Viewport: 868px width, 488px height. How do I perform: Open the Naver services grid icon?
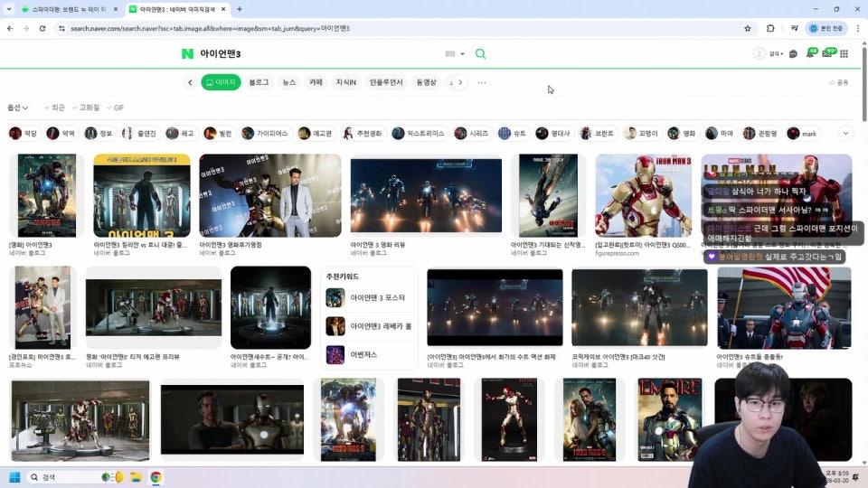844,54
